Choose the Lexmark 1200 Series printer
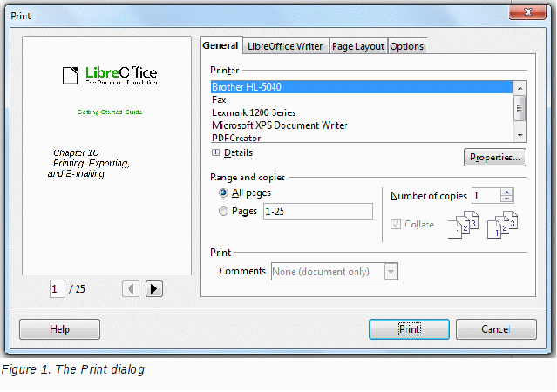 coord(362,112)
